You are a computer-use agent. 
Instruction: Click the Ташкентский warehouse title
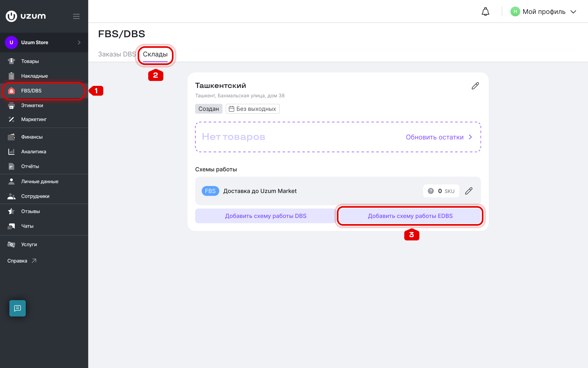coord(220,86)
